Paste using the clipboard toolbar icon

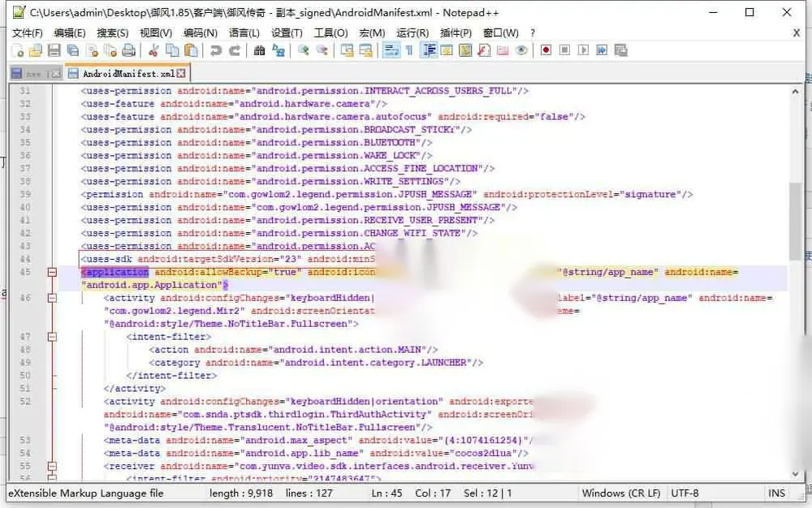(x=191, y=50)
